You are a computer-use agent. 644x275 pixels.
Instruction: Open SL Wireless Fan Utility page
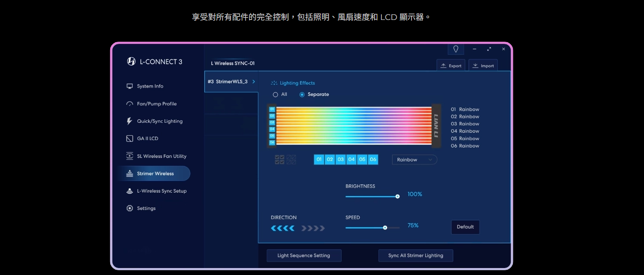(161, 156)
